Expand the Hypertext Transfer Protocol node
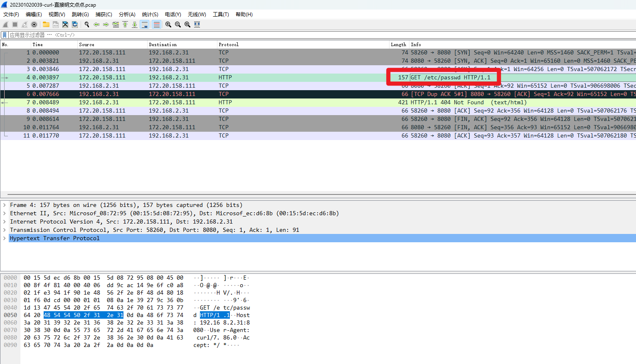The height and width of the screenshot is (364, 636). (5, 238)
